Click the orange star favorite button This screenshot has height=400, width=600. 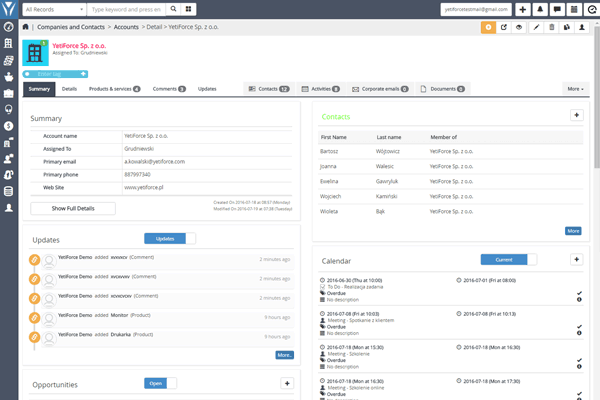click(488, 27)
